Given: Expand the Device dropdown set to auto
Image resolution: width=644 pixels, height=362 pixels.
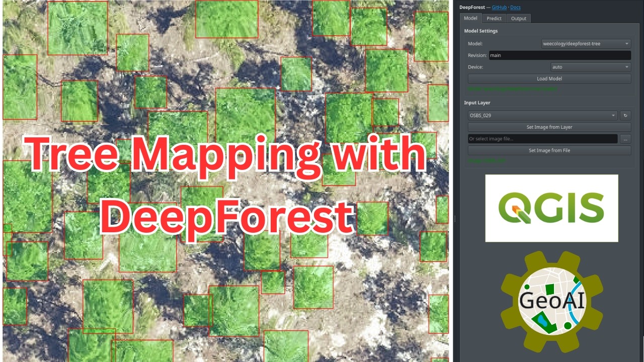Looking at the screenshot, I should tap(591, 67).
